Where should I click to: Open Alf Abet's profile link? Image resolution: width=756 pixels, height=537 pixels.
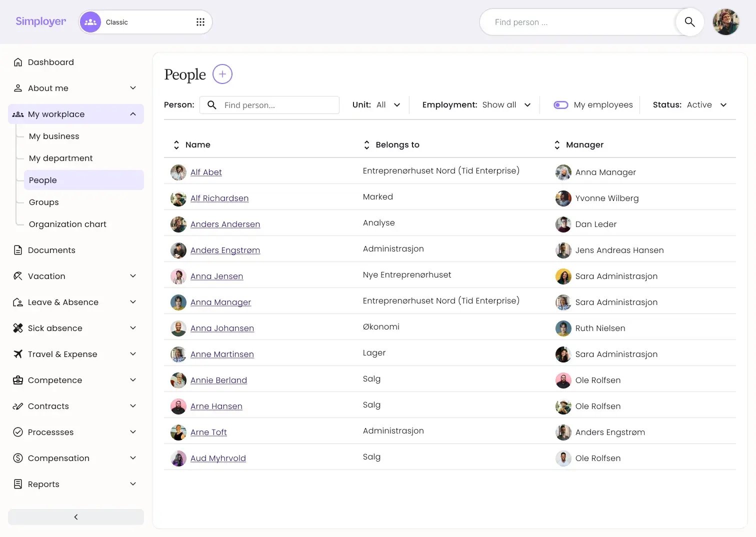(x=206, y=172)
